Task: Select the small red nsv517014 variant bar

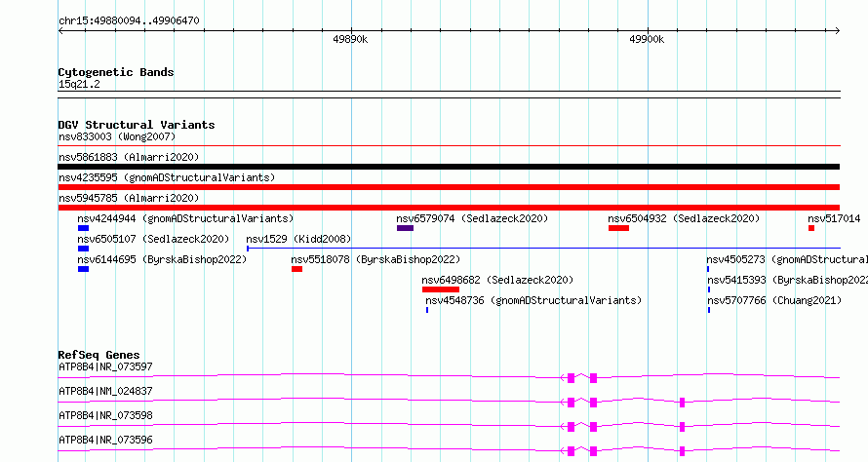Action: pos(811,228)
